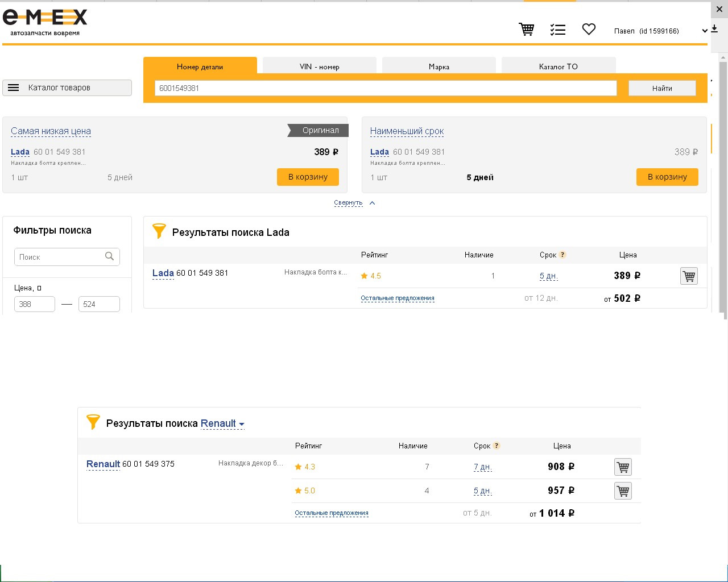The height and width of the screenshot is (582, 728).
Task: Click the от 502 ₽ price
Action: point(622,298)
